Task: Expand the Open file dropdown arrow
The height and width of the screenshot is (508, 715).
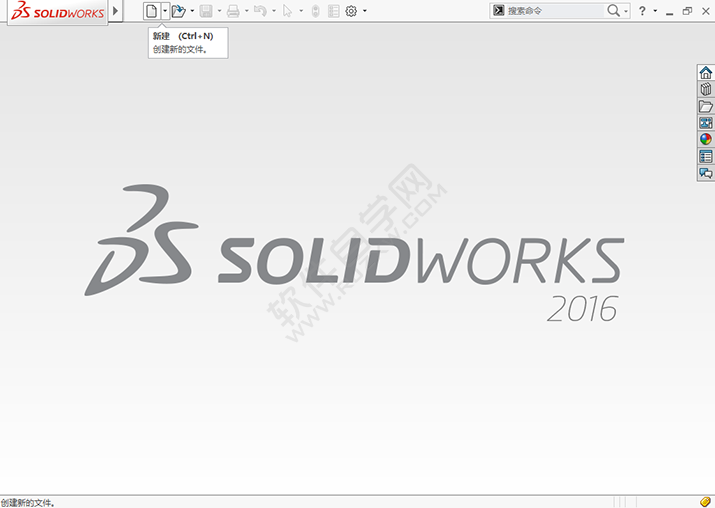Action: pyautogui.click(x=192, y=11)
